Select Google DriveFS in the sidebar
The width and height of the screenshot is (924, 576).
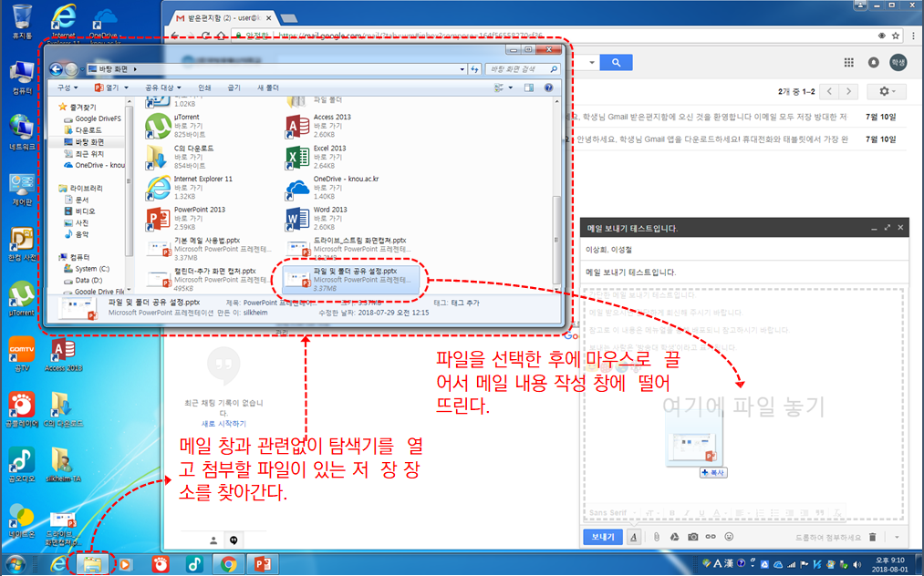click(x=92, y=118)
